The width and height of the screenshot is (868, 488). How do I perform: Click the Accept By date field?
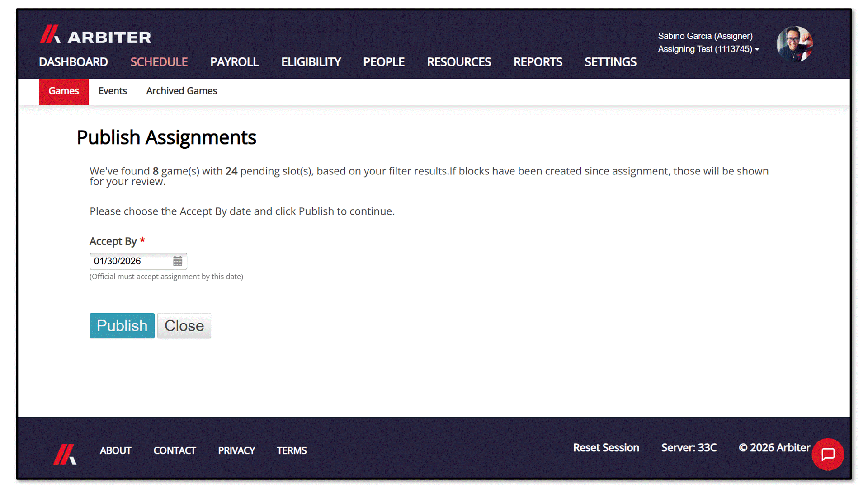click(138, 261)
